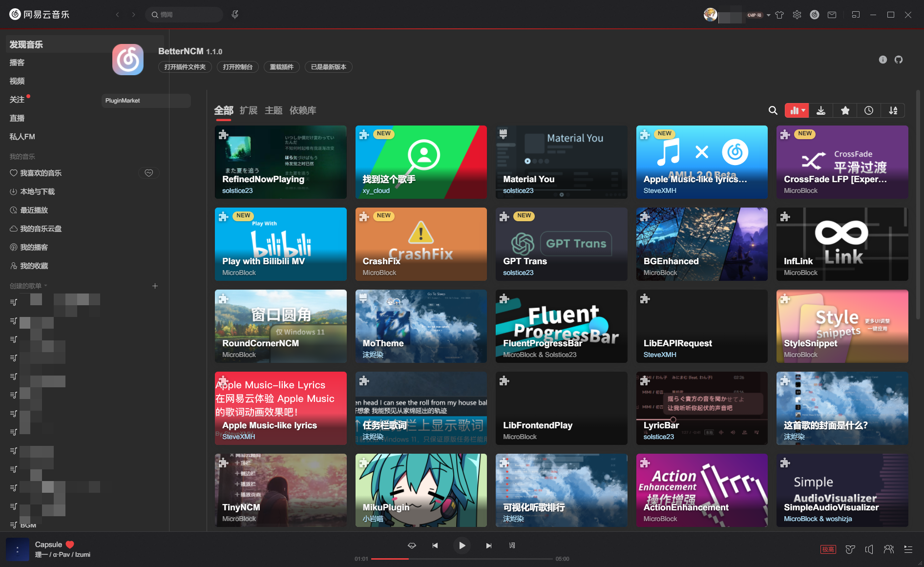Open the account dropdown arrow near VIP
This screenshot has width=924, height=567.
point(768,15)
